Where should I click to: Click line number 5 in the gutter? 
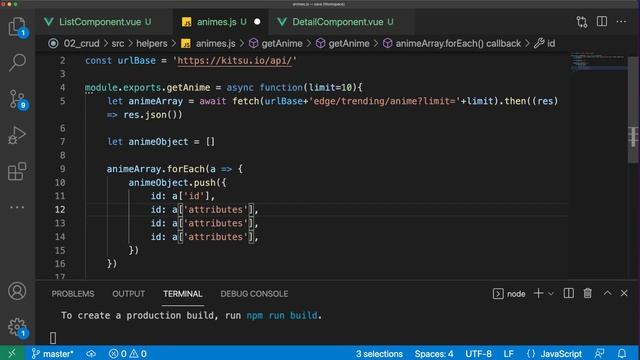[62, 101]
